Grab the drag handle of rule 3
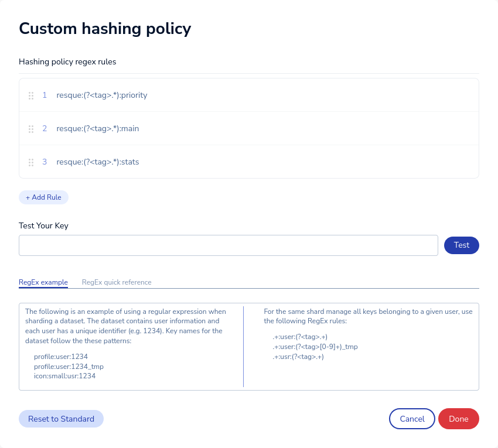The width and height of the screenshot is (498, 448). coord(31,162)
